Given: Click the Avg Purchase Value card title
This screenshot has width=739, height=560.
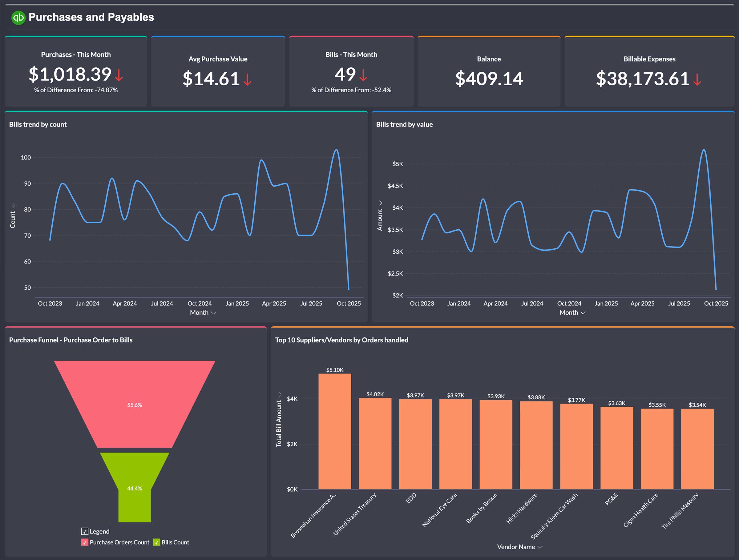Looking at the screenshot, I should (218, 59).
